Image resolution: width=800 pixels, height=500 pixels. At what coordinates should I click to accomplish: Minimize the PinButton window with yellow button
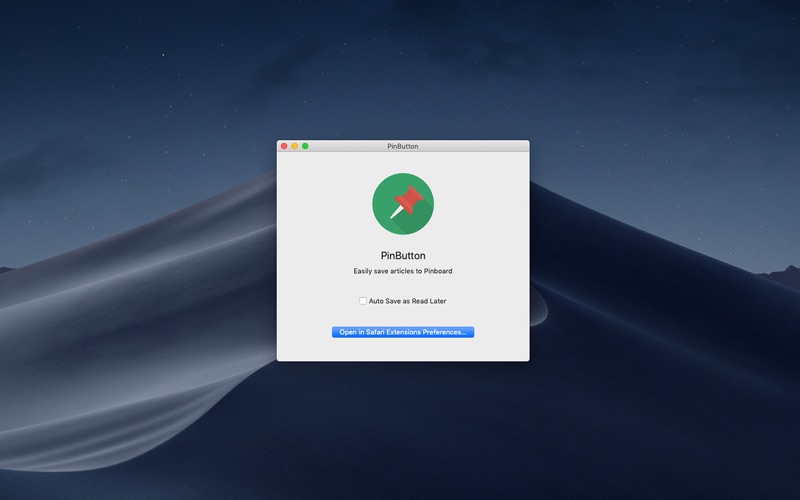tap(295, 146)
